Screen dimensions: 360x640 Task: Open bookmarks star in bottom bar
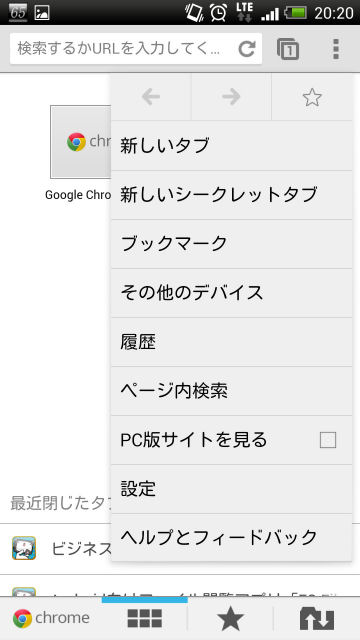pos(230,618)
